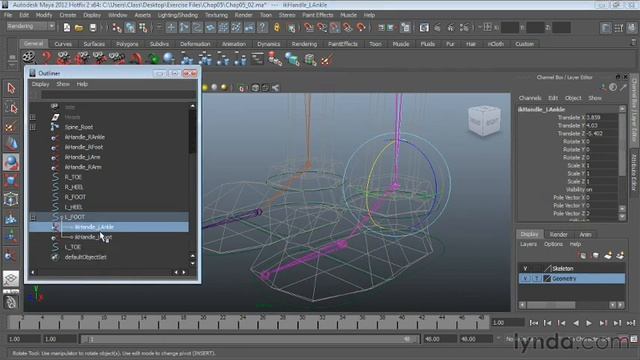The image size is (640, 360).
Task: Open the Outliner Show menu
Action: [63, 84]
